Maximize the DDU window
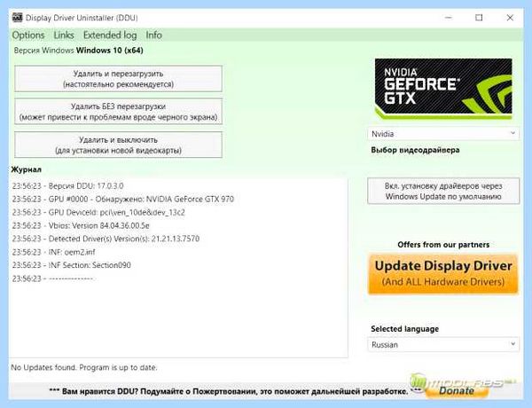The width and height of the screenshot is (532, 408). click(479, 18)
